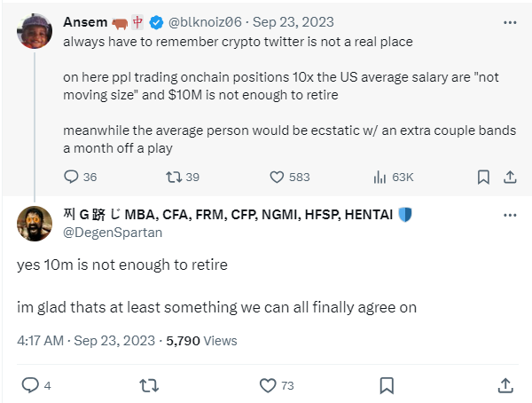Reply to DegenSpartan's tweet with 4 comments

click(30, 385)
